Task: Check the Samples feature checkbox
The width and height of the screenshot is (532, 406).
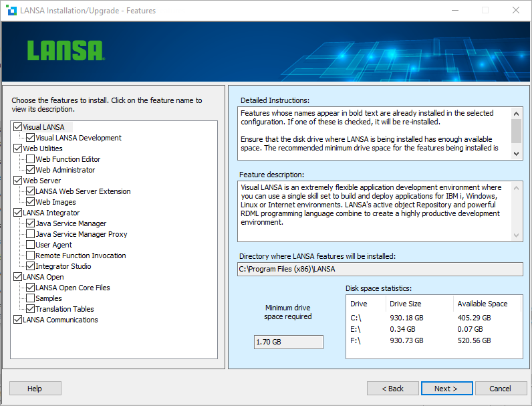Action: [x=31, y=298]
